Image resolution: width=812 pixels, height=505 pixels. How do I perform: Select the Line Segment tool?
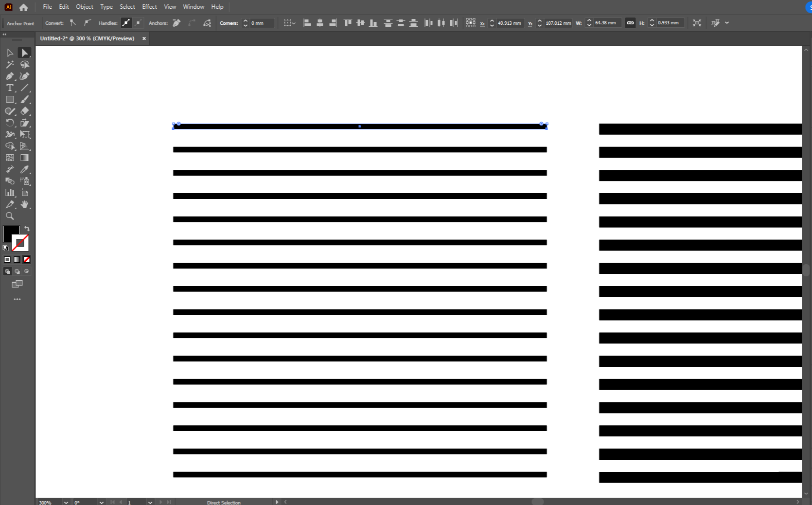pos(25,88)
